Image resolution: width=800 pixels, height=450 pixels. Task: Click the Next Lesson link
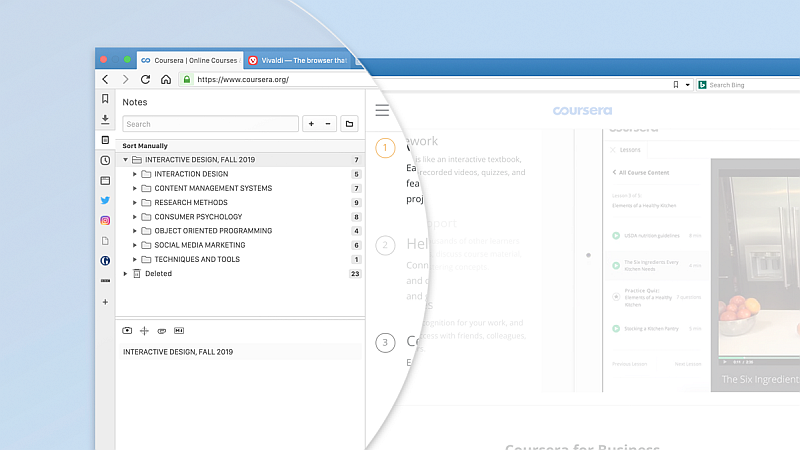pyautogui.click(x=688, y=364)
